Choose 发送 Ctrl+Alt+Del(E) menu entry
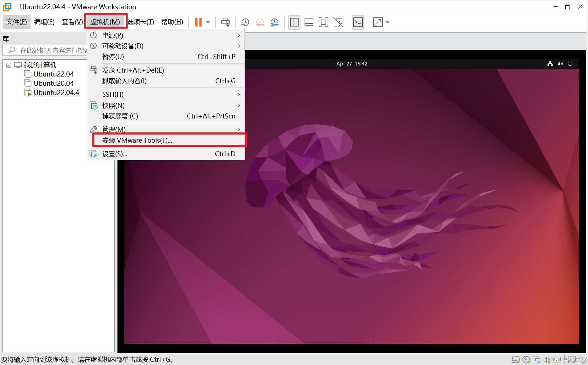The width and height of the screenshot is (588, 365). 166,70
